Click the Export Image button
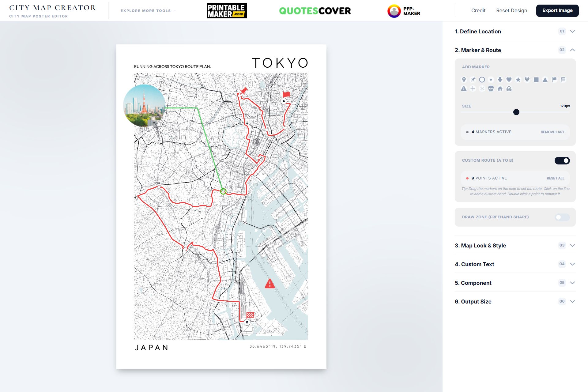Screen dimensions: 588x392 click(557, 10)
